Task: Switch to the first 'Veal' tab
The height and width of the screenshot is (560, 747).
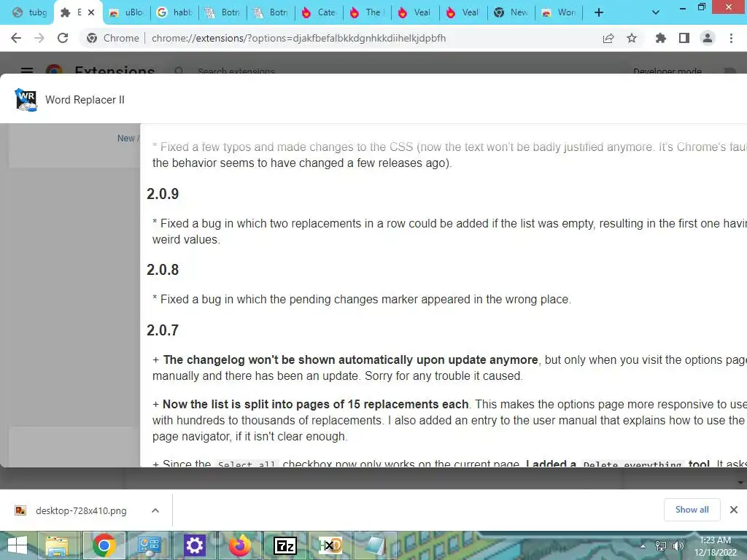Action: [415, 12]
